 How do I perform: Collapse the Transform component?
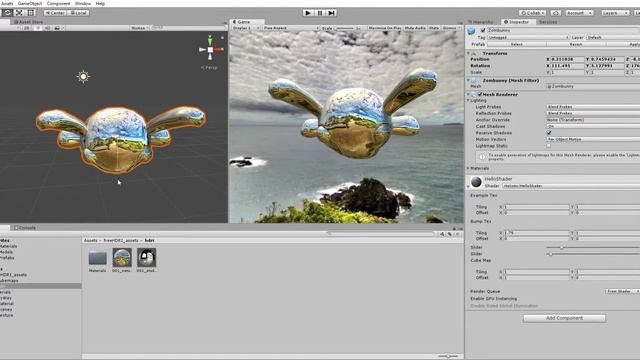click(469, 53)
